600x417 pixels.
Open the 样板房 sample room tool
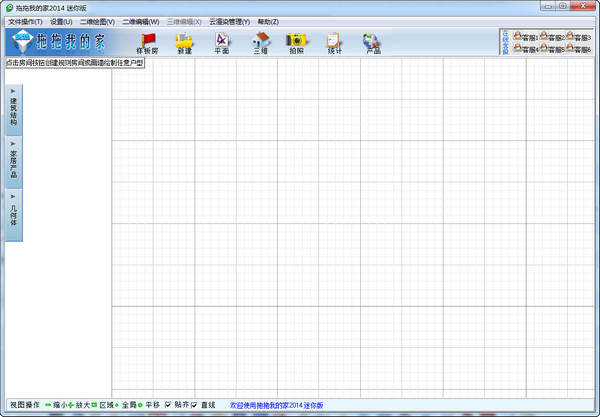[147, 43]
